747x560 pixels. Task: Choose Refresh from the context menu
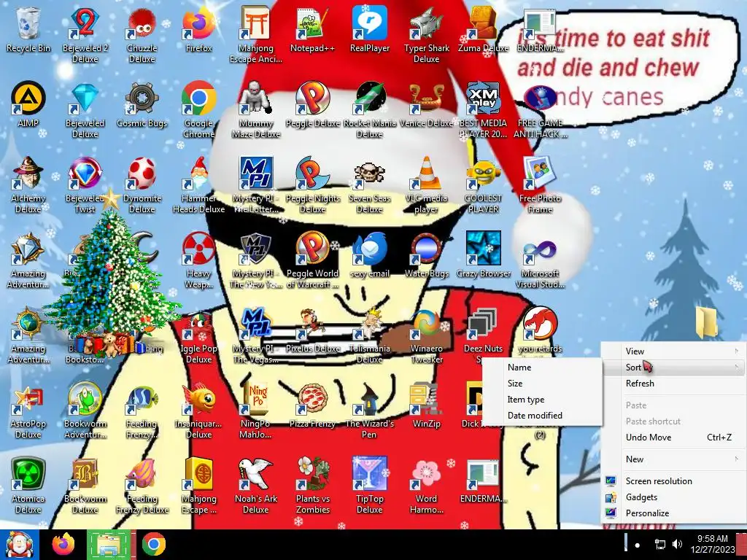[x=673, y=384]
